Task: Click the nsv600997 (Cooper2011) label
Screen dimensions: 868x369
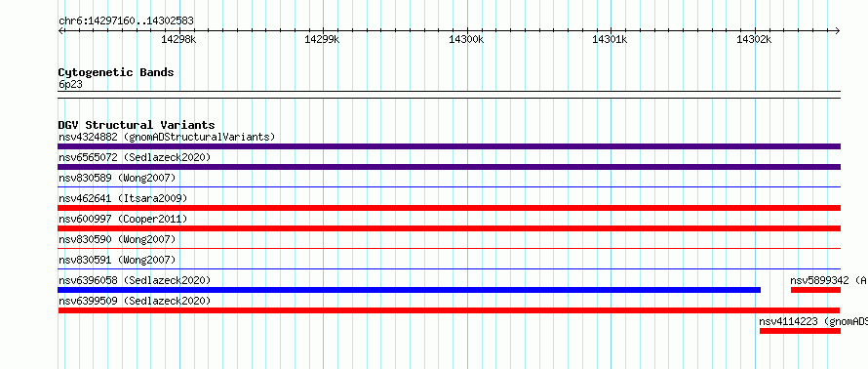Action: 123,219
